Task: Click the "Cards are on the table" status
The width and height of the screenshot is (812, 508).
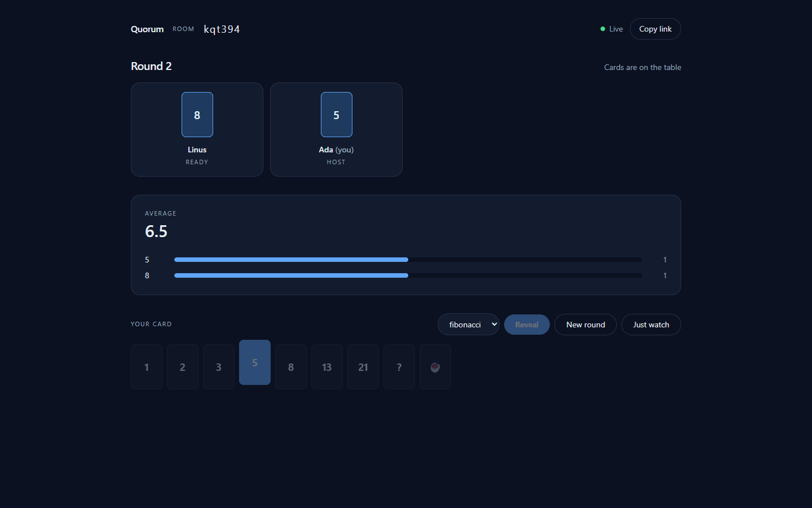Action: 643,67
